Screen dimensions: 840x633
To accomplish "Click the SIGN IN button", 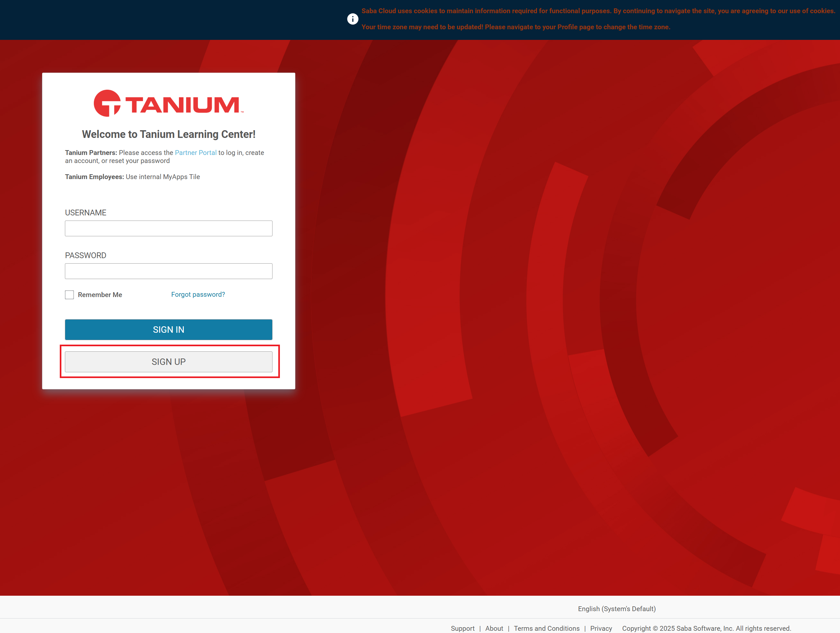I will click(x=169, y=330).
